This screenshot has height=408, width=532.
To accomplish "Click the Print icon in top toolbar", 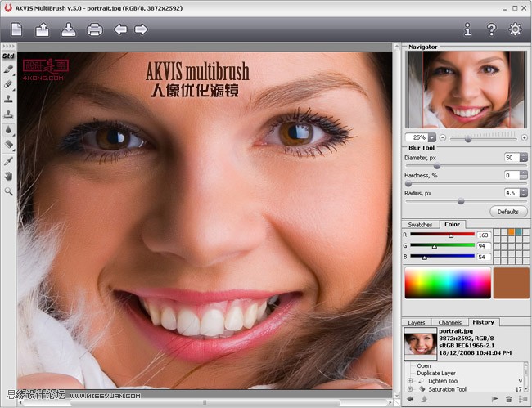I will point(94,30).
